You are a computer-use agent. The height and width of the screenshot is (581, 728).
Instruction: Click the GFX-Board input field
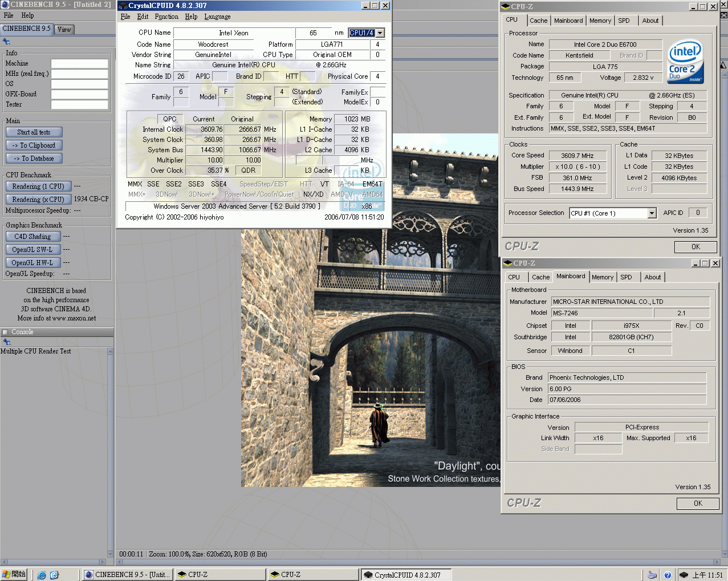pyautogui.click(x=80, y=95)
